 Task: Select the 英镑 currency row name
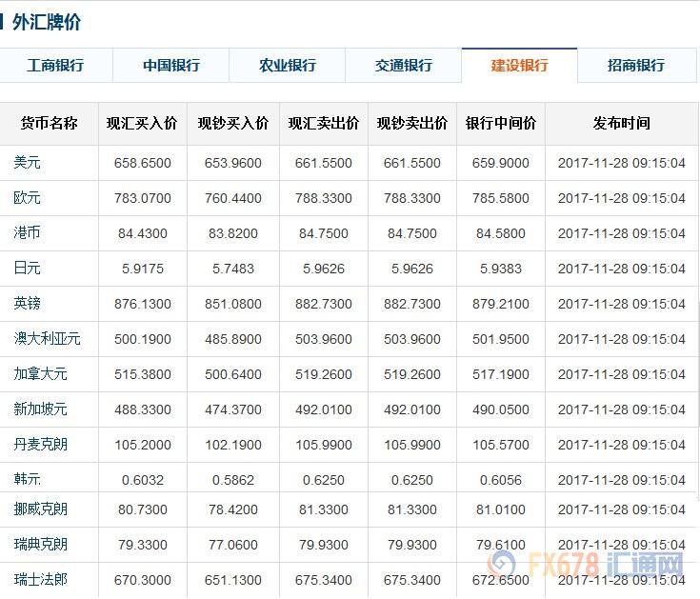[x=27, y=303]
